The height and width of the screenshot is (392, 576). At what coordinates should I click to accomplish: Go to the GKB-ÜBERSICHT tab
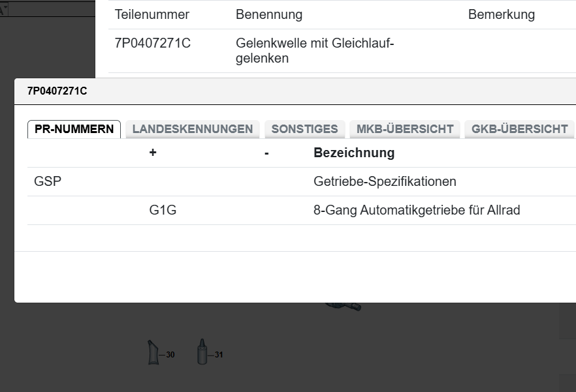click(519, 129)
